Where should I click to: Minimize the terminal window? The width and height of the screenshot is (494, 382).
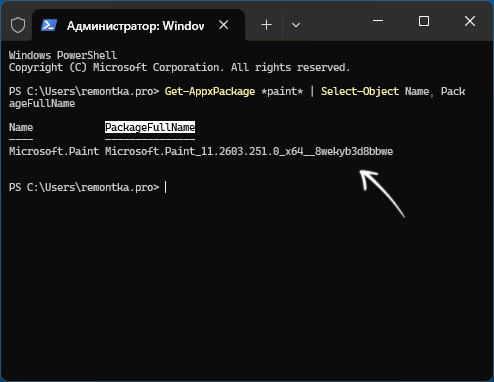(x=378, y=21)
